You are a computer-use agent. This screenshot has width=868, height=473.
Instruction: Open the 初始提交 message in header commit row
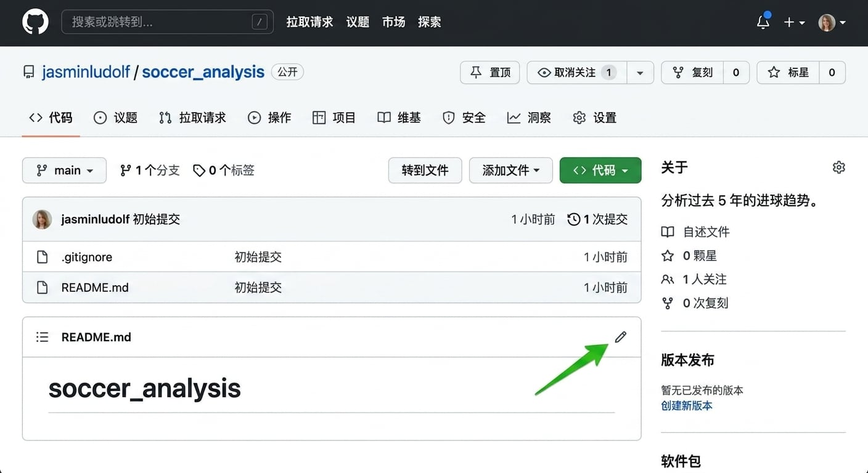pos(157,219)
